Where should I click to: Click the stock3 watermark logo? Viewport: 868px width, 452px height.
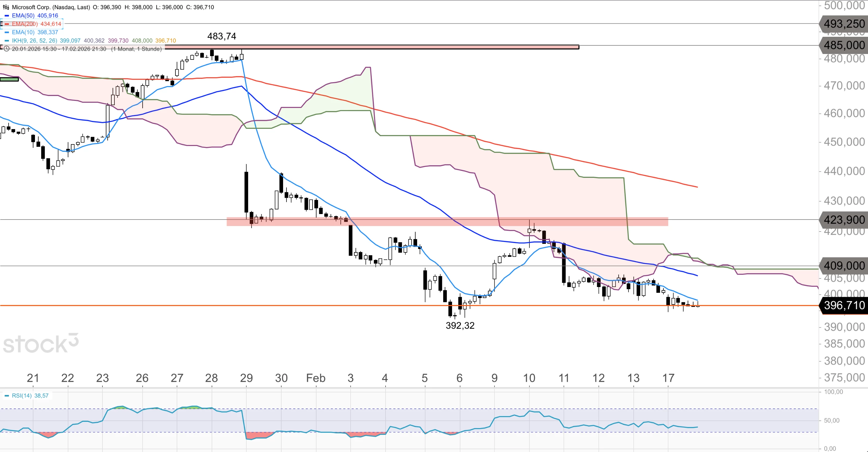pos(40,343)
